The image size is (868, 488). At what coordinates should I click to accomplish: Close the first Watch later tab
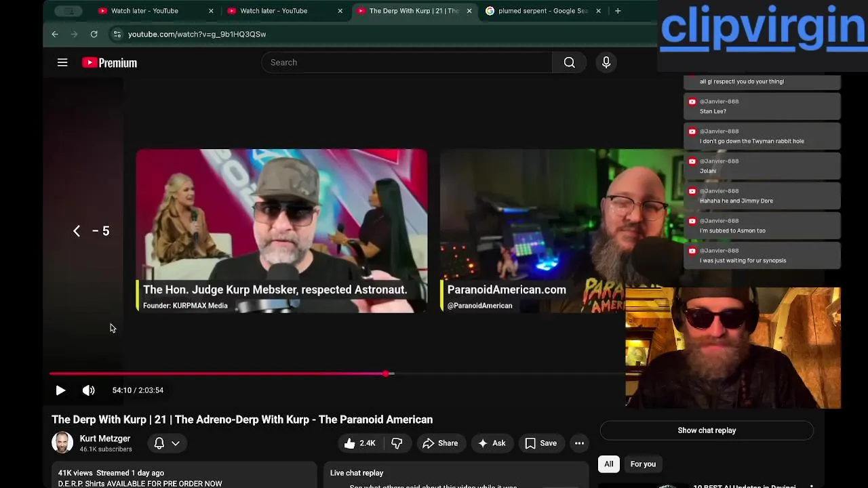click(x=211, y=11)
